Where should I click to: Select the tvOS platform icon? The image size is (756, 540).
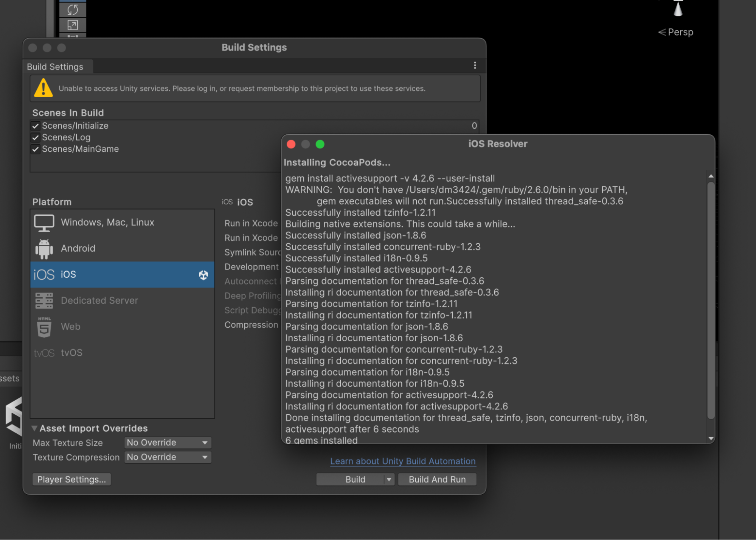[44, 353]
